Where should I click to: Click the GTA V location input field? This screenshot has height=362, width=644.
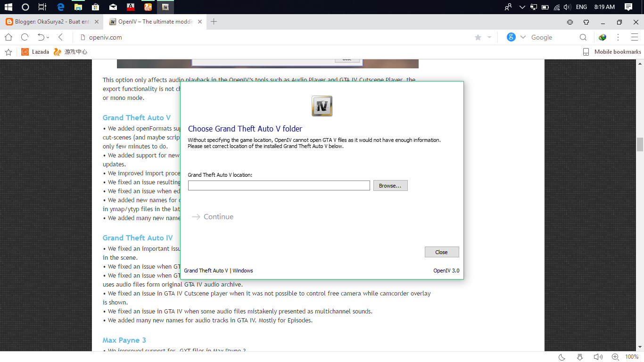pos(278,185)
